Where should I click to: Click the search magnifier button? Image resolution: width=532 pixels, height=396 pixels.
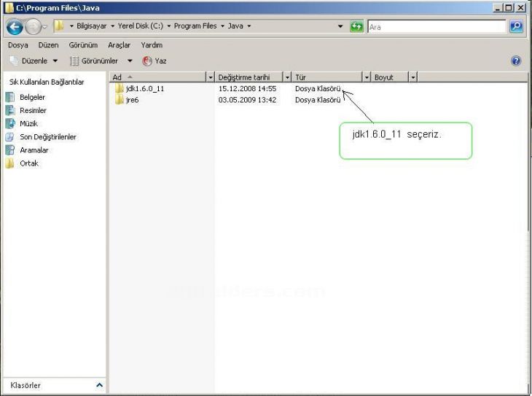tap(516, 26)
